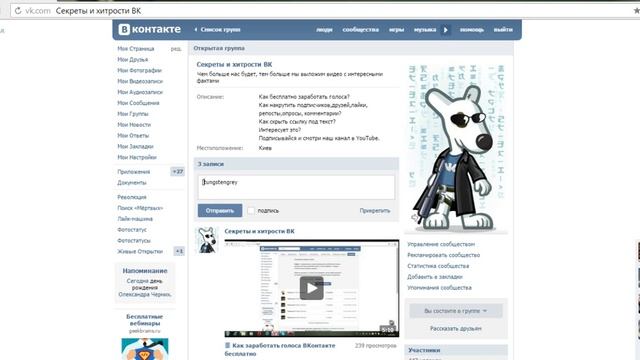Screen dimensions: 640x360
Task: Open люди in top navigation
Action: (x=324, y=30)
